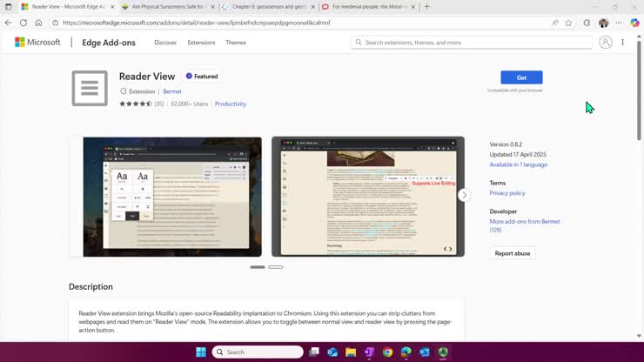This screenshot has height=362, width=644.
Task: Open the Discover section
Action: pos(165,43)
